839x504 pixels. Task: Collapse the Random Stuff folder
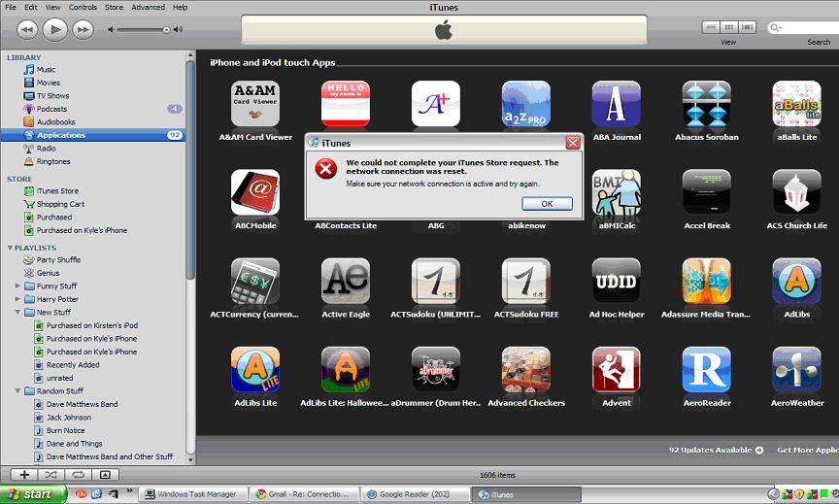[17, 390]
